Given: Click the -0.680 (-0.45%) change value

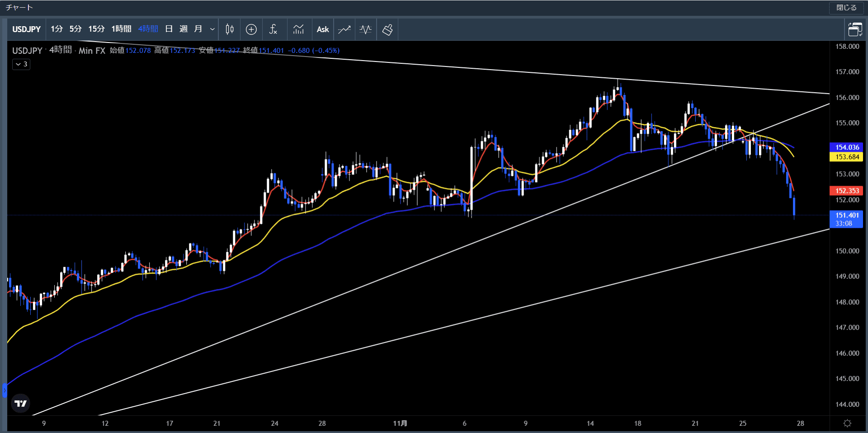Looking at the screenshot, I should tap(314, 51).
